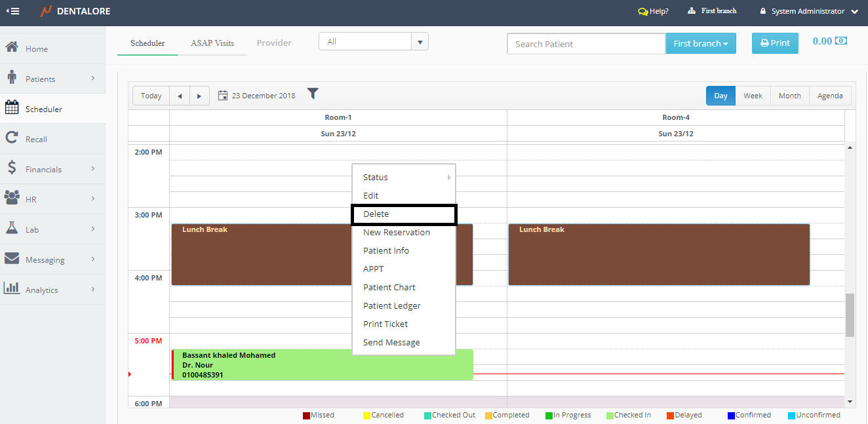The image size is (868, 424).
Task: Switch to ASAP Visits tab
Action: tap(212, 43)
